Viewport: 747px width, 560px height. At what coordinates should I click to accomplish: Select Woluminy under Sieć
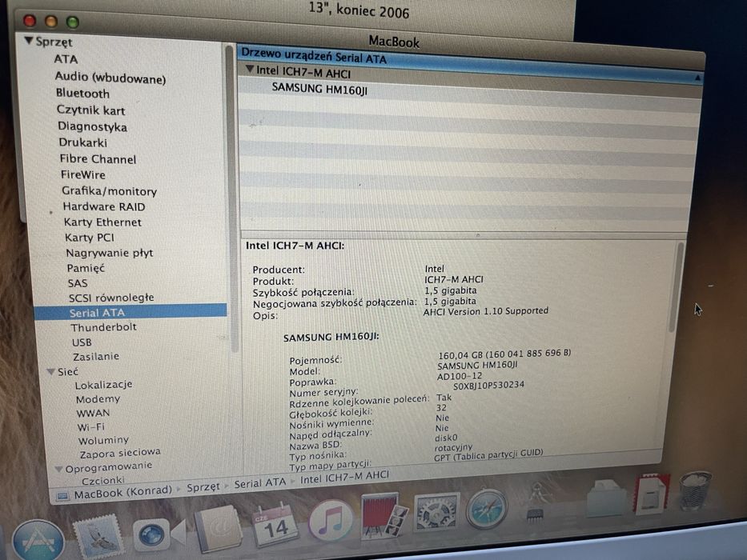tap(103, 441)
